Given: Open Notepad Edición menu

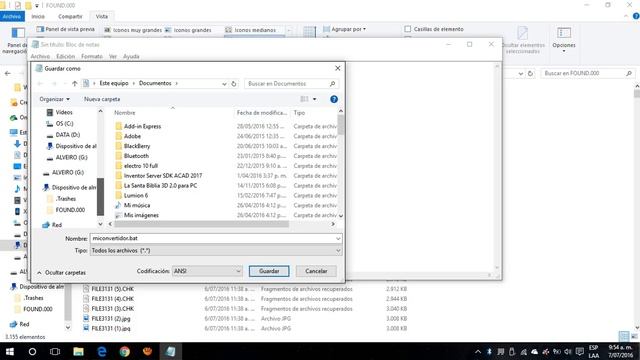Looking at the screenshot, I should (66, 56).
